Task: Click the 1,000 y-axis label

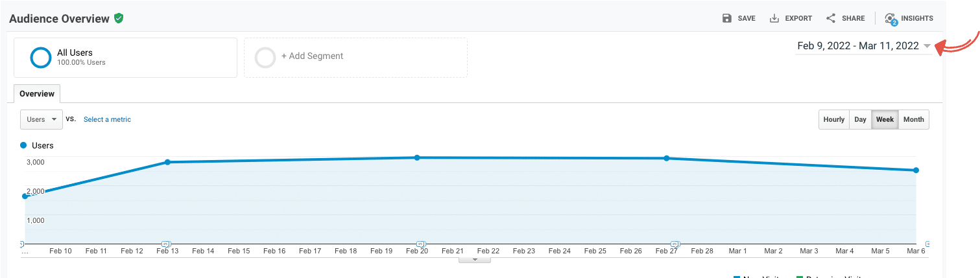Action: point(35,220)
